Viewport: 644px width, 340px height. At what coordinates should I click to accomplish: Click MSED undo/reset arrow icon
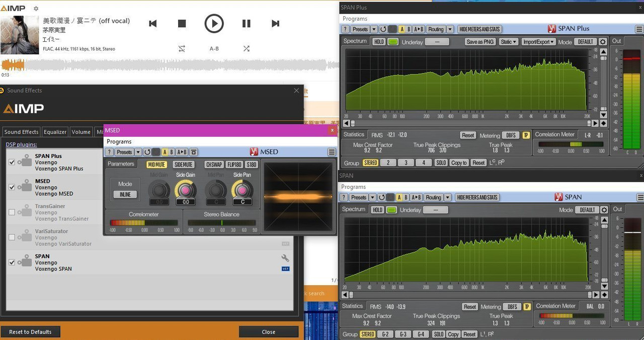[147, 152]
